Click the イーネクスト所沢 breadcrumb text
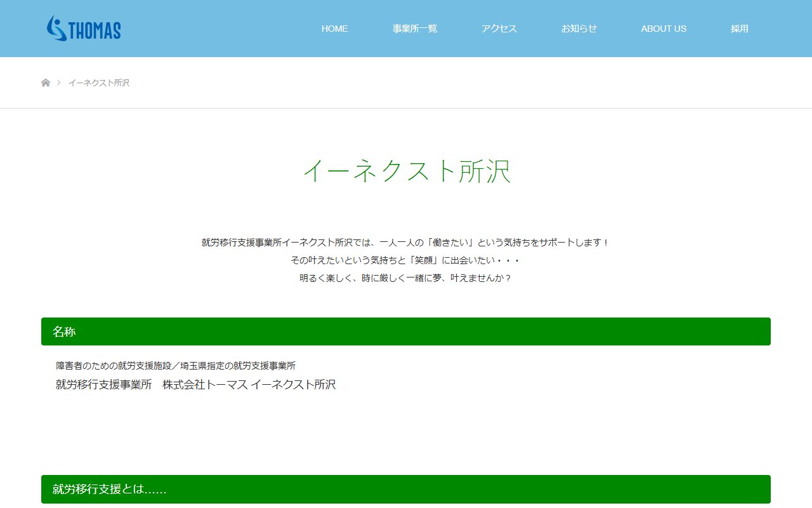 (x=99, y=83)
